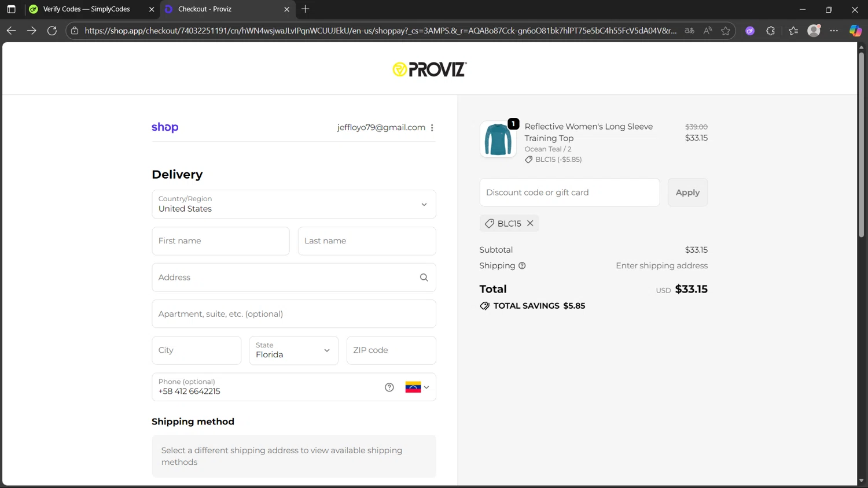Click the Apply discount button

click(687, 193)
